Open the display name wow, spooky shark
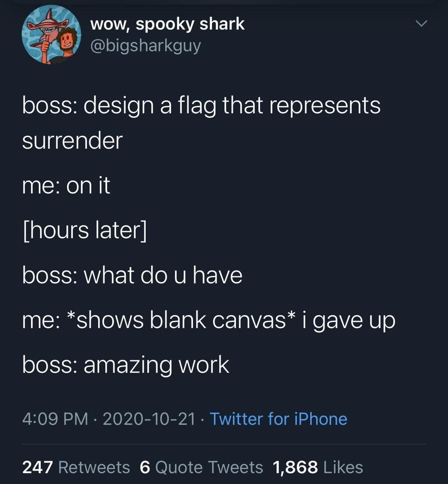 click(168, 25)
